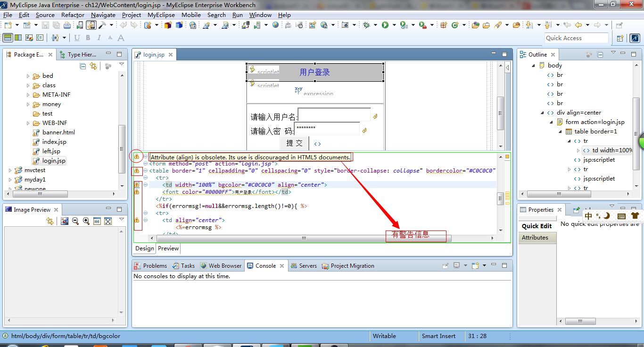Expand the myday1 project
Viewport: 644px width, 347px height.
coord(10,180)
